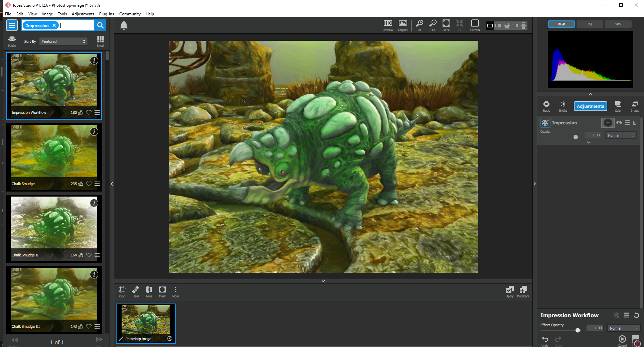Select the horizontal split overlay view mode
644x347 pixels.
pos(507,25)
